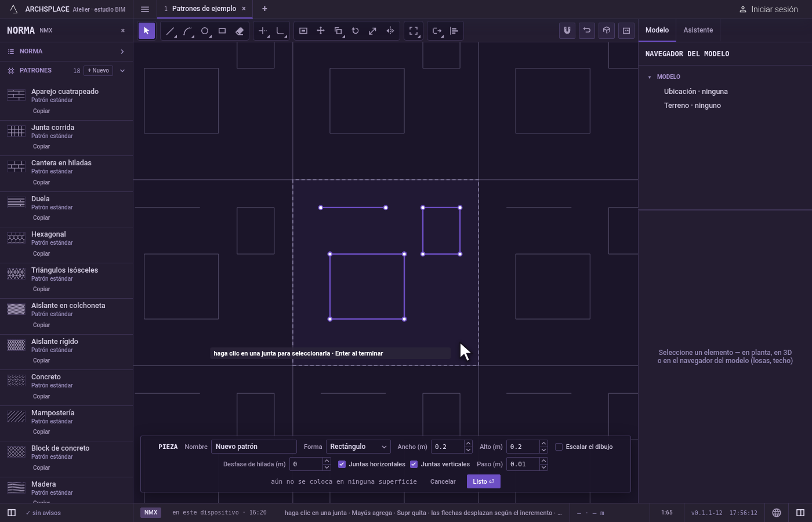Screen dimensions: 812x522
Task: Select the Hexagonal pattern thumbnail
Action: point(16,238)
